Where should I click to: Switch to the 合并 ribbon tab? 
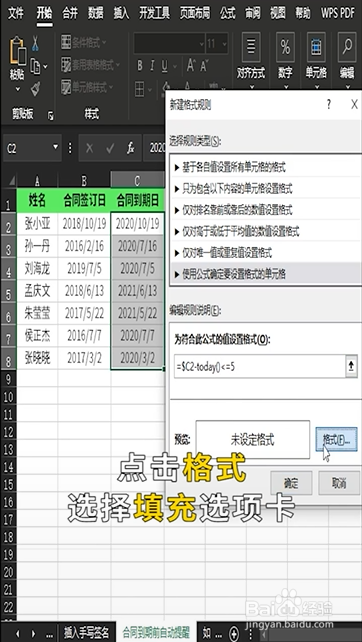coord(70,13)
